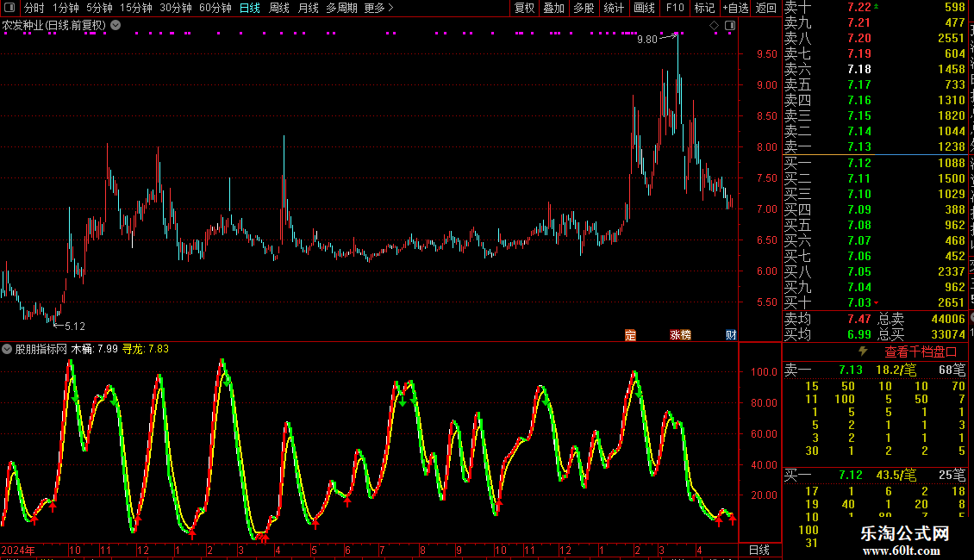Select the 卖五 7.17 order row

pyautogui.click(x=876, y=84)
